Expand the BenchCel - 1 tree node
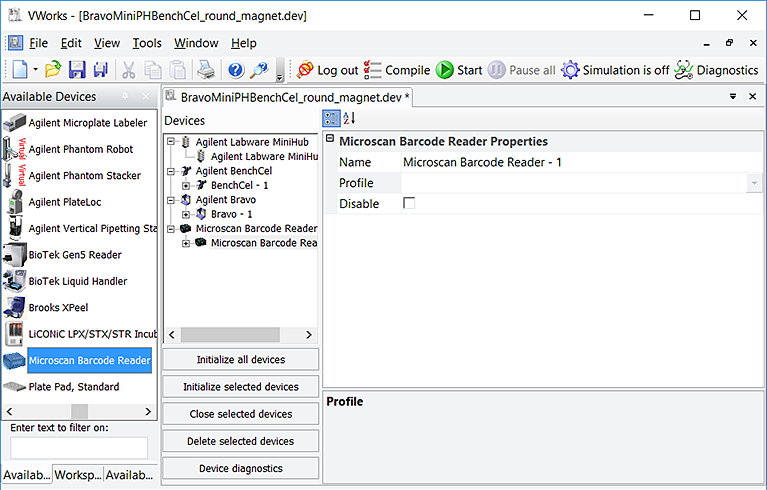767x490 pixels. [186, 185]
